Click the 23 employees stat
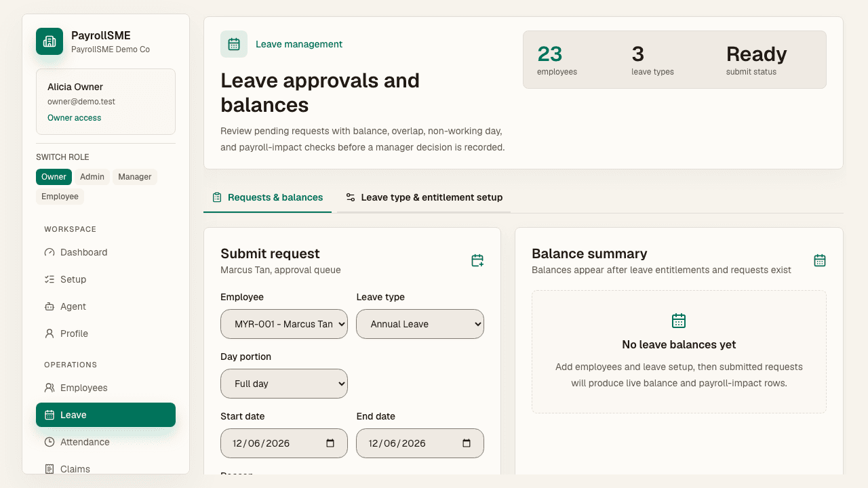868x488 pixels. pos(557,60)
